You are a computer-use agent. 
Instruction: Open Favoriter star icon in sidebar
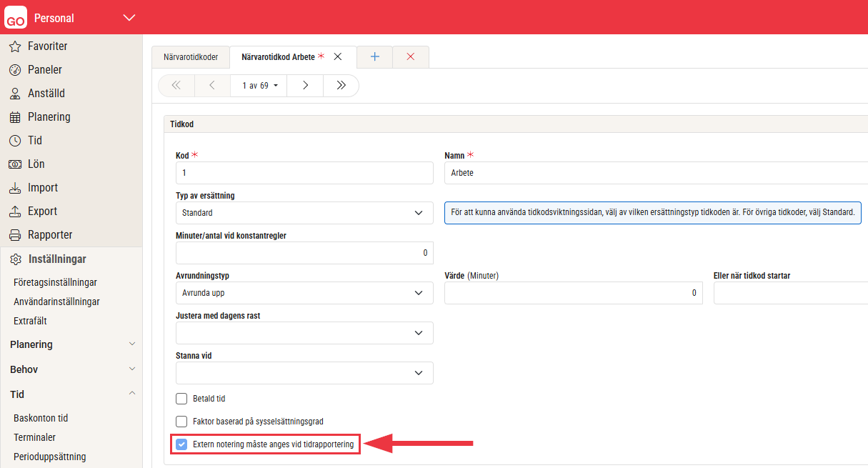[x=15, y=46]
